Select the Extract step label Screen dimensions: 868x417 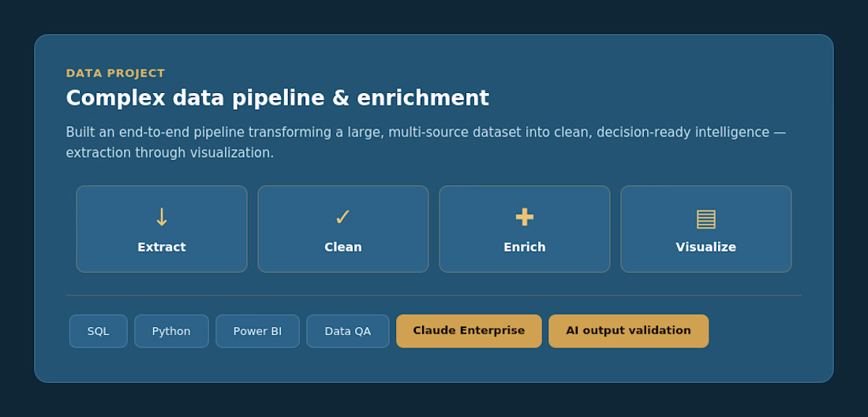[162, 248]
